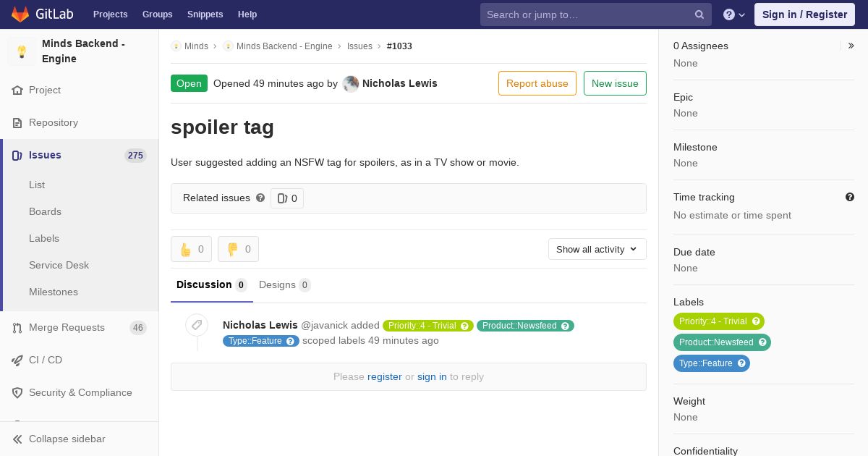868x456 pixels.
Task: Click help icon on sidebar Product::Newsfeed label
Action: pos(762,342)
